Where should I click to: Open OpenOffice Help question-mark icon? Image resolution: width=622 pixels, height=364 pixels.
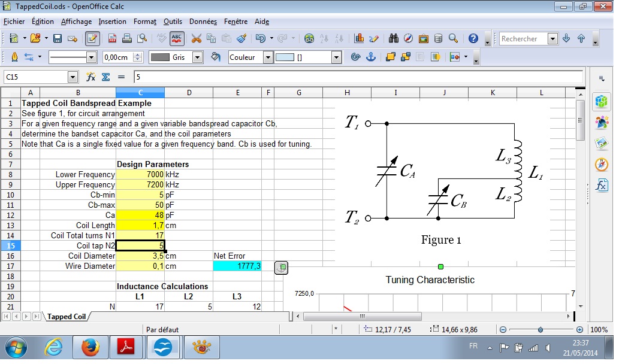473,38
